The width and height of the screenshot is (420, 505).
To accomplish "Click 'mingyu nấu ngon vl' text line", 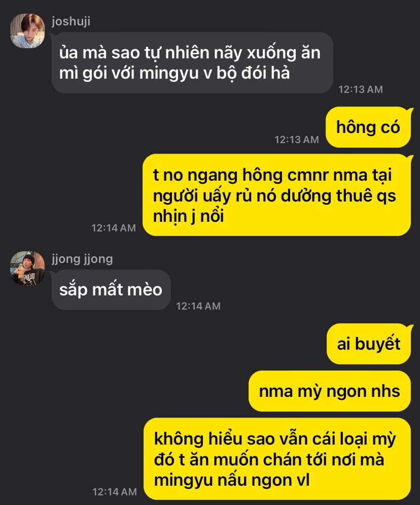I will tap(232, 480).
